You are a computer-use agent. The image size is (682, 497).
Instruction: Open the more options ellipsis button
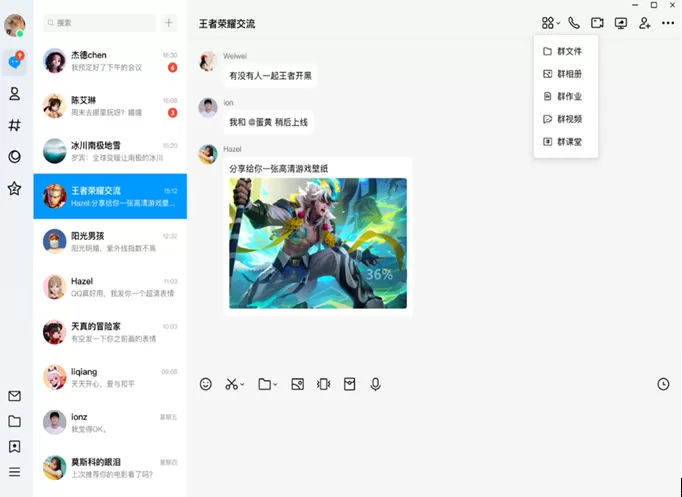[668, 23]
